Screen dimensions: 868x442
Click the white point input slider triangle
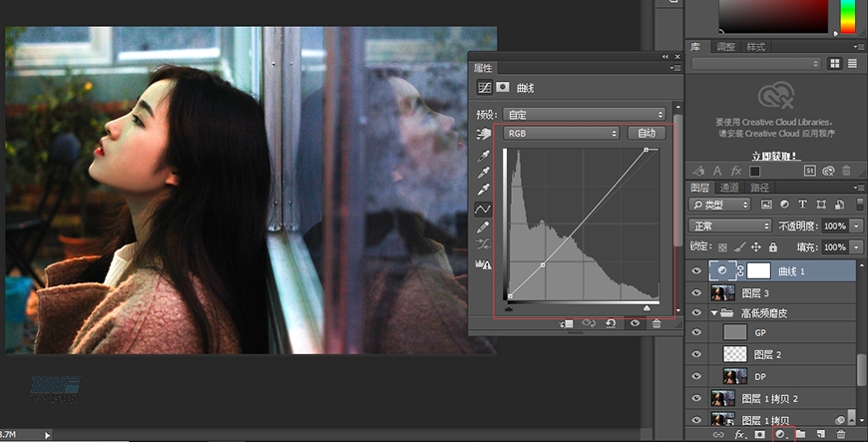(646, 308)
